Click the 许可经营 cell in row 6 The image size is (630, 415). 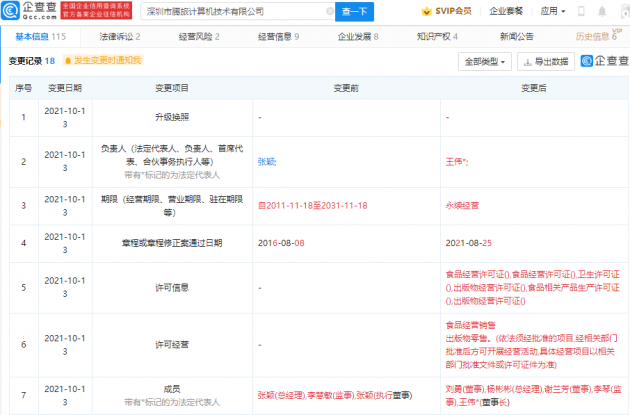(172, 345)
